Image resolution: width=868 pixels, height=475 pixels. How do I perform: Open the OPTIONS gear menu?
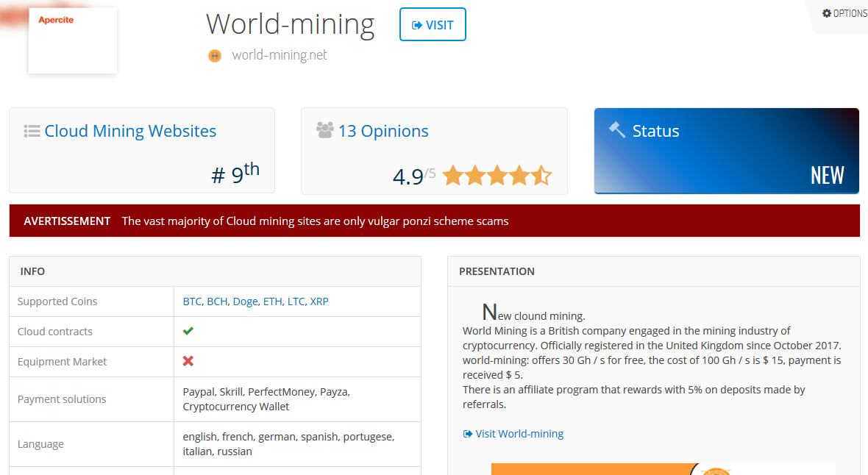844,13
